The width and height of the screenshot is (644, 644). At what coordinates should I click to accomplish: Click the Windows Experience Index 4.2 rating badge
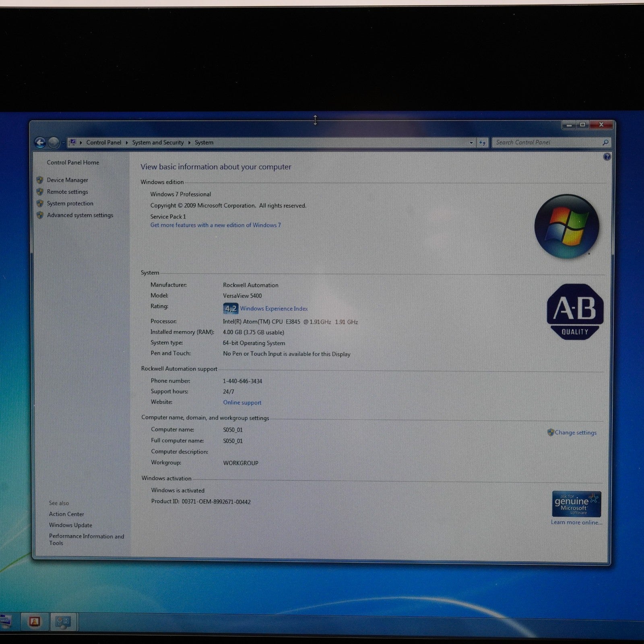pyautogui.click(x=230, y=309)
